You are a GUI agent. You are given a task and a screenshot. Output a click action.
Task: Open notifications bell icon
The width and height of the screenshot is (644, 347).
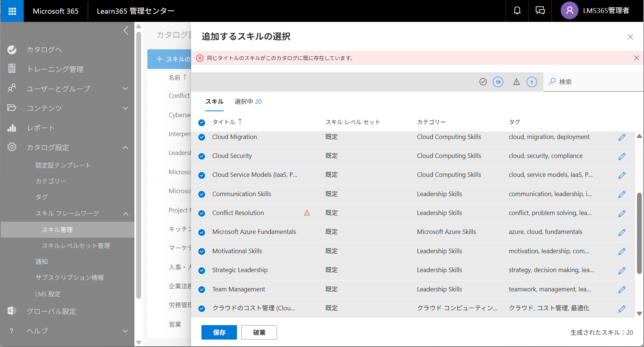[517, 11]
